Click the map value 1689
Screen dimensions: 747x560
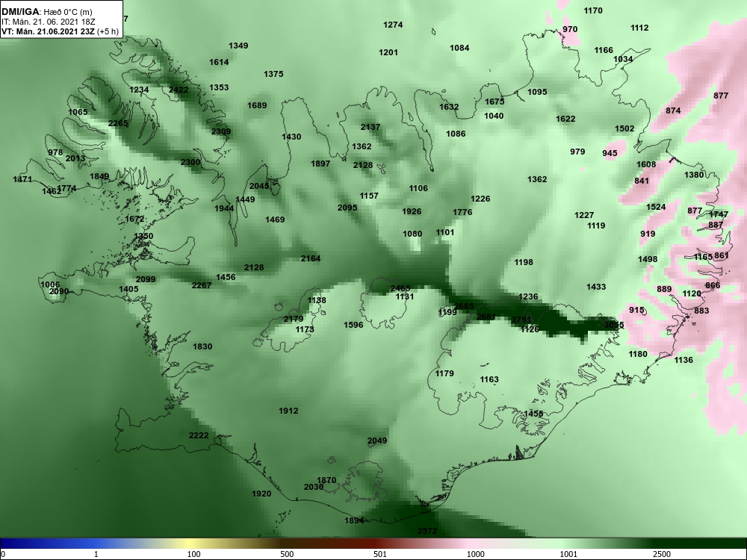click(257, 105)
